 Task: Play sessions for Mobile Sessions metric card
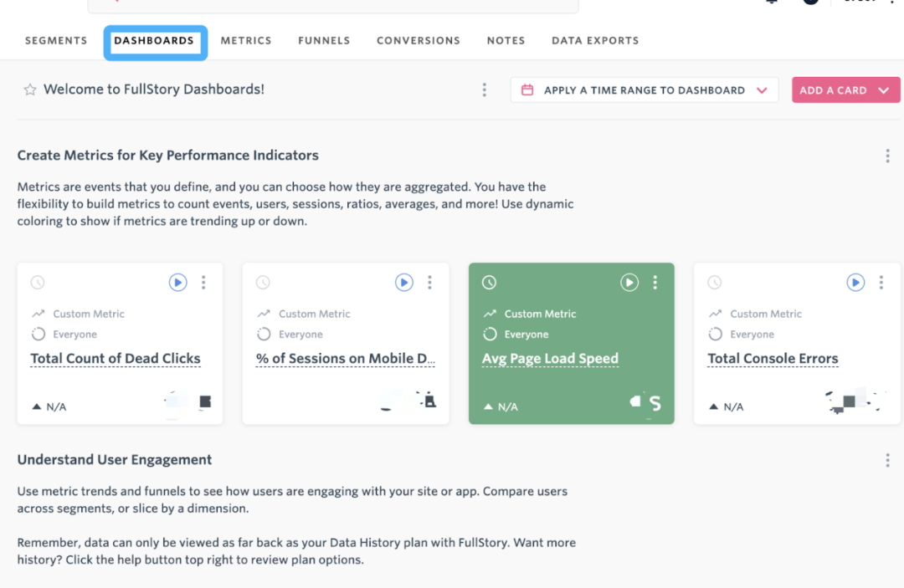pos(403,282)
